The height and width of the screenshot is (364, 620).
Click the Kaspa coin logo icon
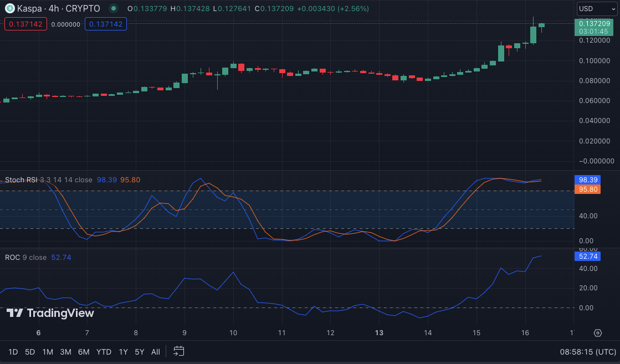[x=10, y=9]
